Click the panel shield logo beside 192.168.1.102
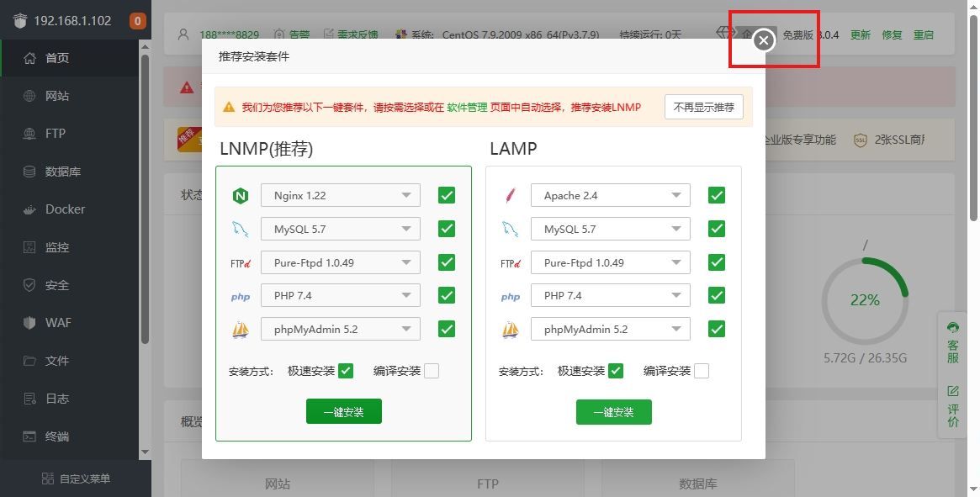Image resolution: width=980 pixels, height=497 pixels. coord(20,21)
